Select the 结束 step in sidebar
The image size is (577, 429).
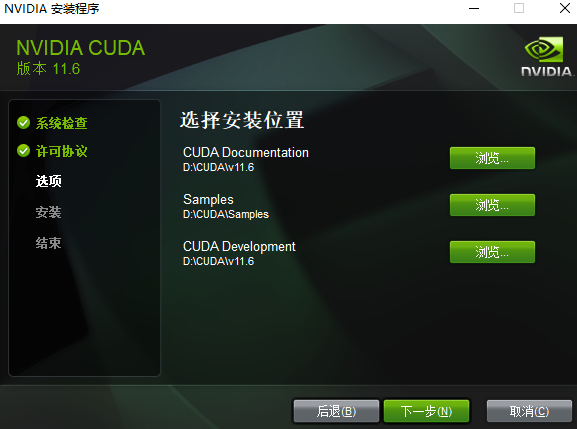click(48, 243)
